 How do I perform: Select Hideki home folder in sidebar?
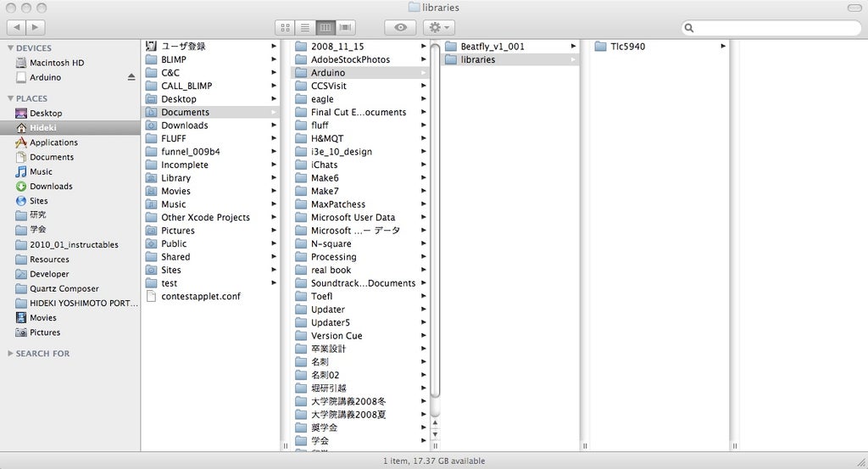70,127
